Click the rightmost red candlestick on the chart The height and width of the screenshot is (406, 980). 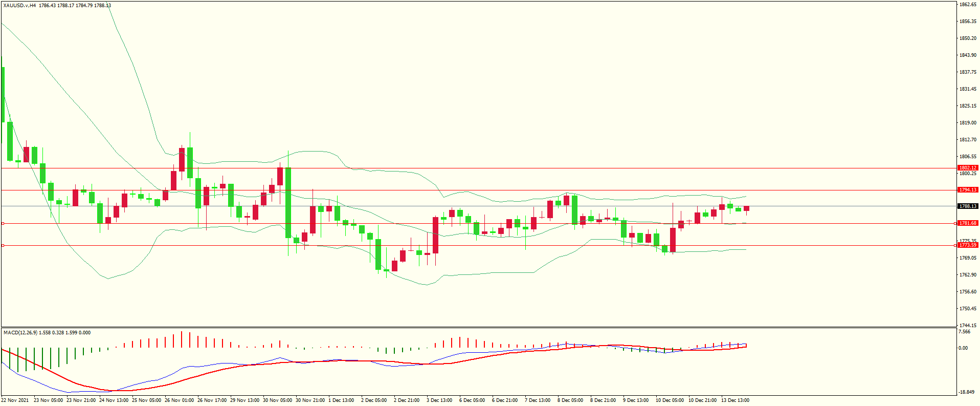click(x=746, y=208)
